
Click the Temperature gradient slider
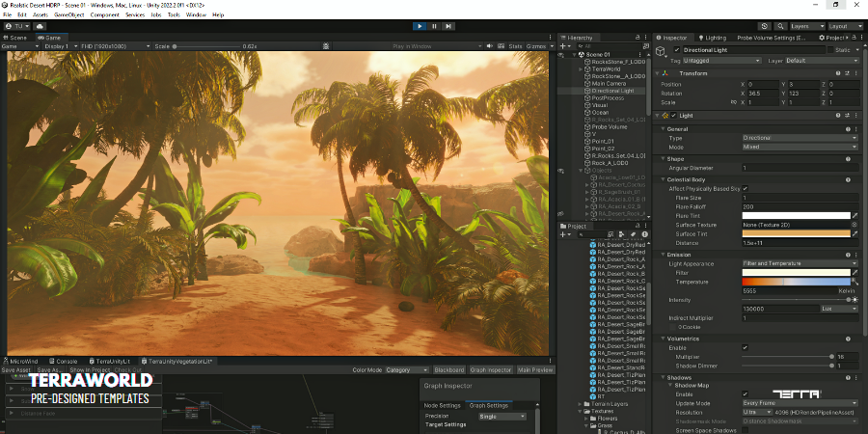tap(796, 282)
